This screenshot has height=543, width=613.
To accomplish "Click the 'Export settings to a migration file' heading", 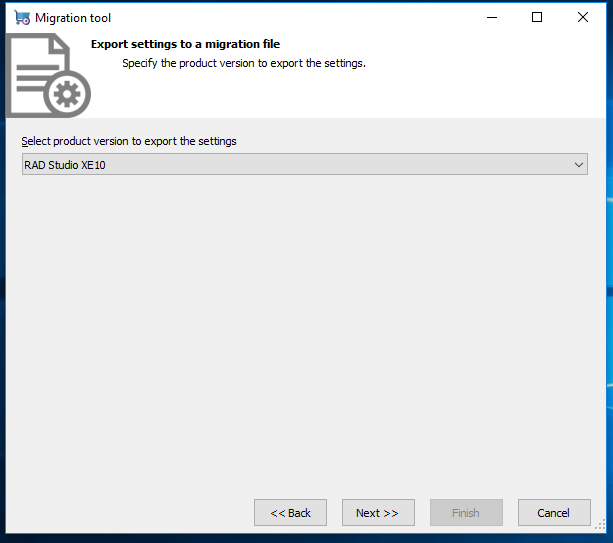I will tap(185, 44).
